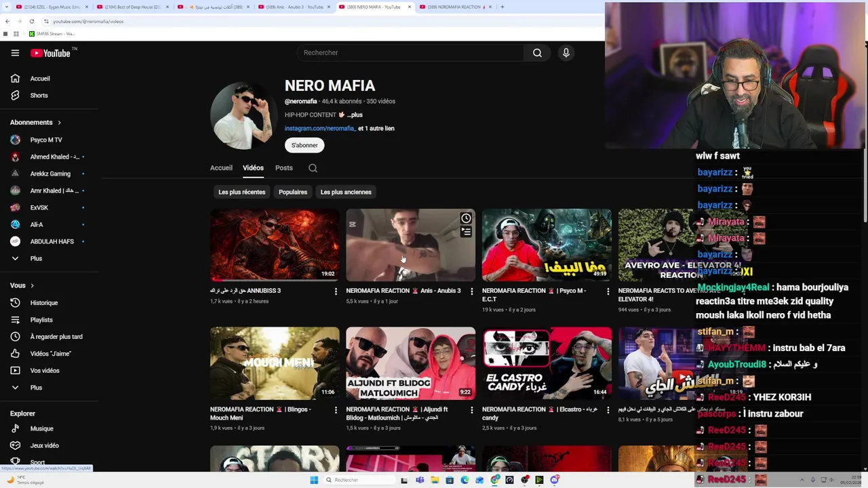Open ABDULAH HAFS subscription

click(x=52, y=241)
